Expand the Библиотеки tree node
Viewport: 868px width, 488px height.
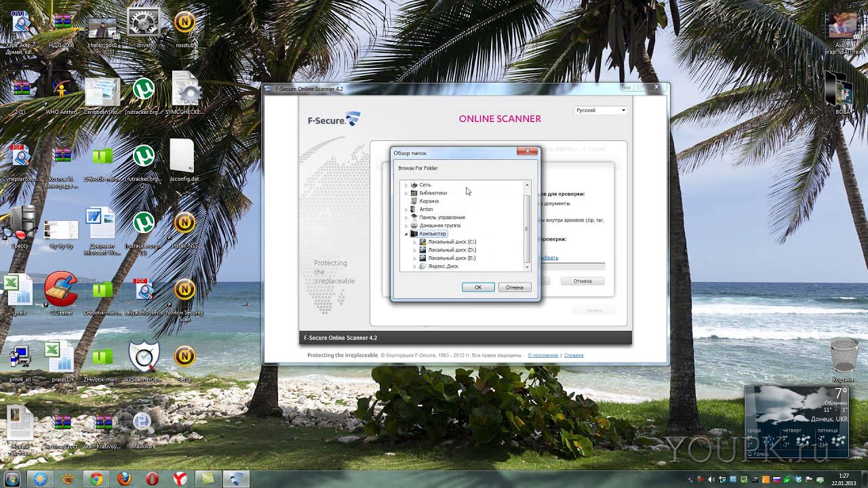pyautogui.click(x=406, y=193)
